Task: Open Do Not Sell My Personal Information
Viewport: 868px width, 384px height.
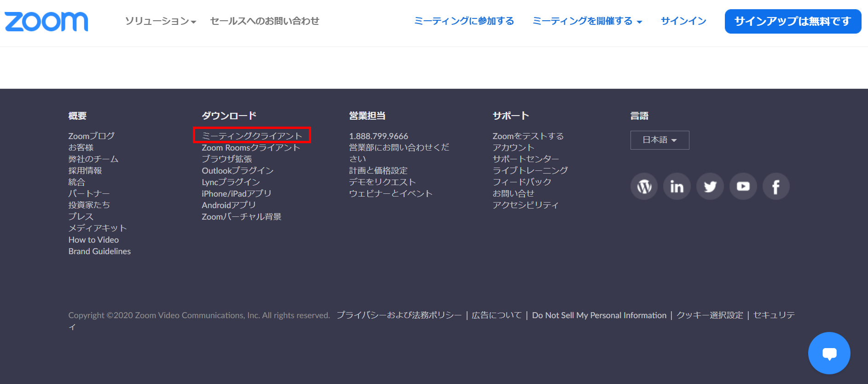Action: click(x=599, y=315)
